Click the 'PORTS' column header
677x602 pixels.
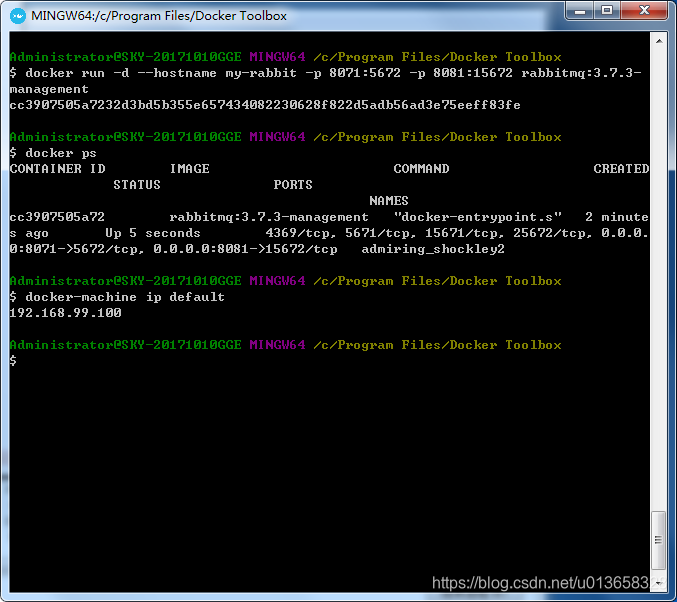(x=293, y=185)
